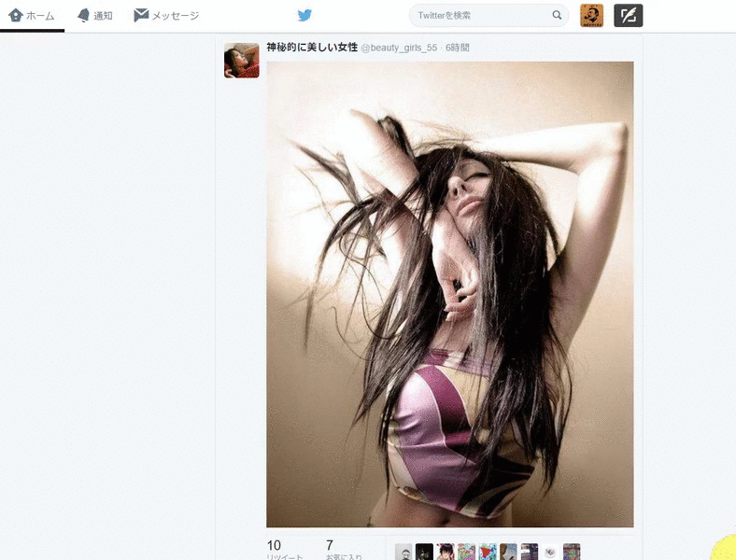Click the messages envelope icon
The image size is (736, 560).
[141, 16]
